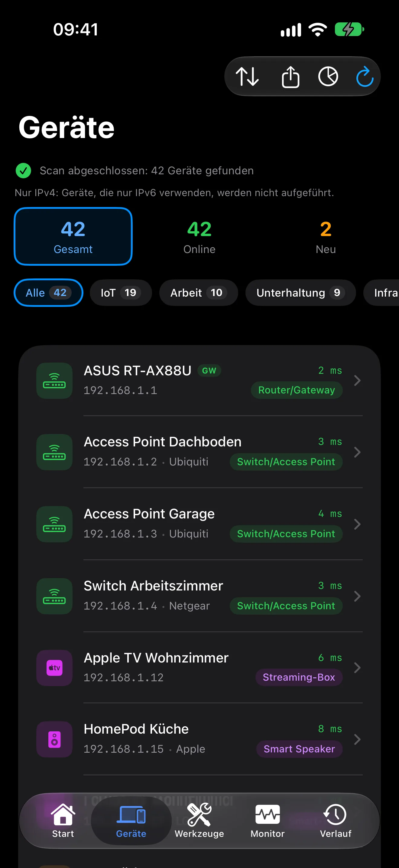399x868 pixels.
Task: Tap the GW badge next to ASUS RT-AX88U
Action: [209, 371]
